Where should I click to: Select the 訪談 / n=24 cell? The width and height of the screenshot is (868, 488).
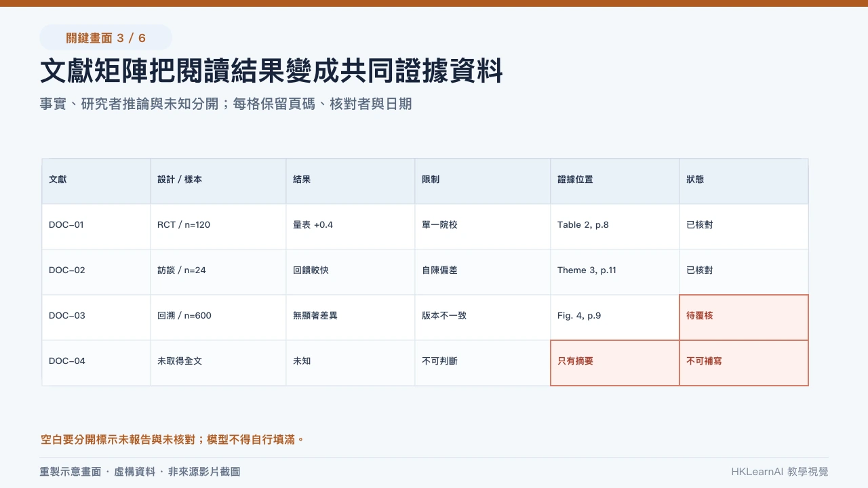[218, 270]
